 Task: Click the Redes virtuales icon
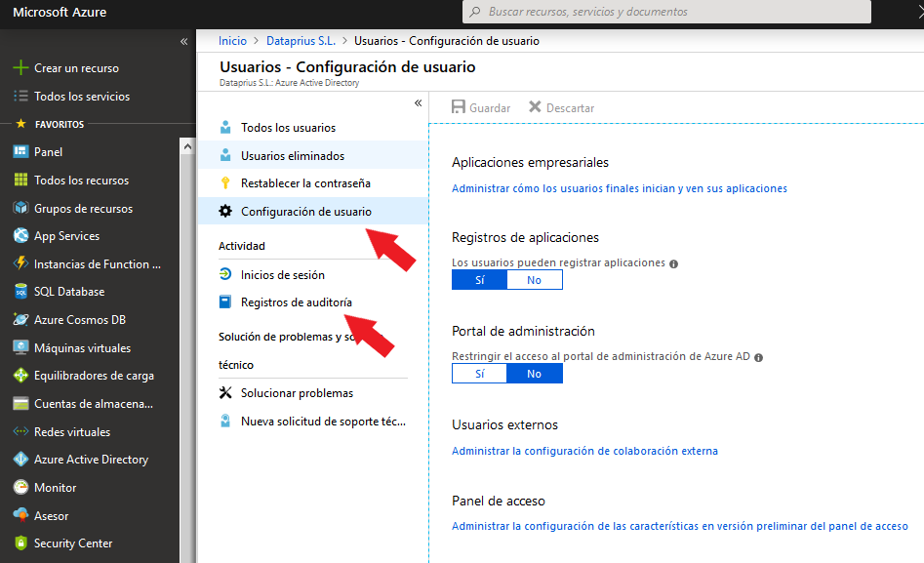pos(20,431)
